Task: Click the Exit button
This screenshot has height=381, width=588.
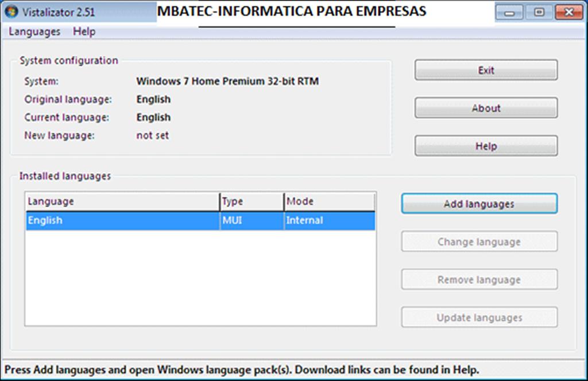Action: click(x=485, y=70)
